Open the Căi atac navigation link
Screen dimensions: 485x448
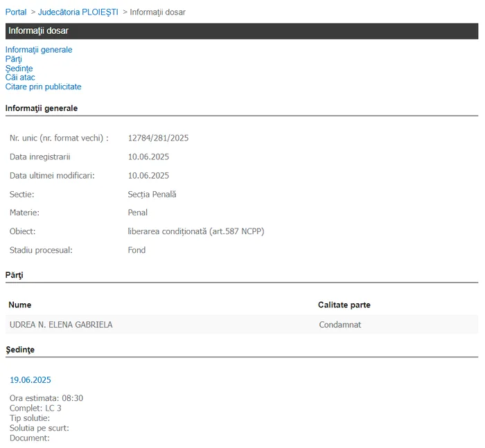[x=20, y=78]
